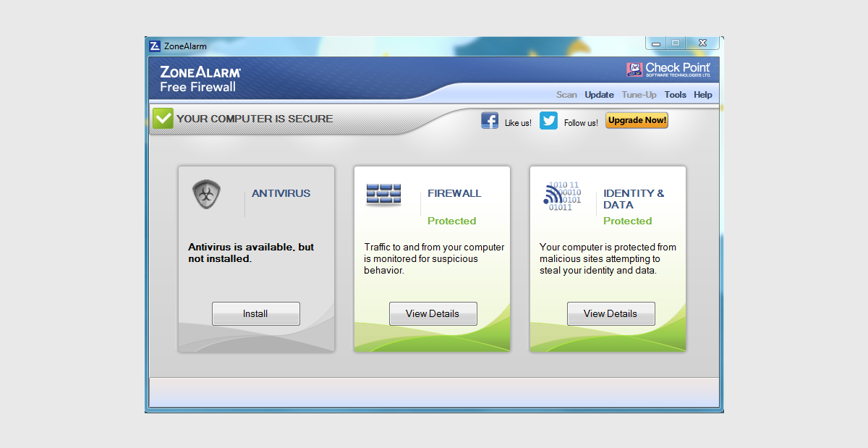Open the Update menu item
Image resolution: width=868 pixels, height=448 pixels.
(599, 95)
